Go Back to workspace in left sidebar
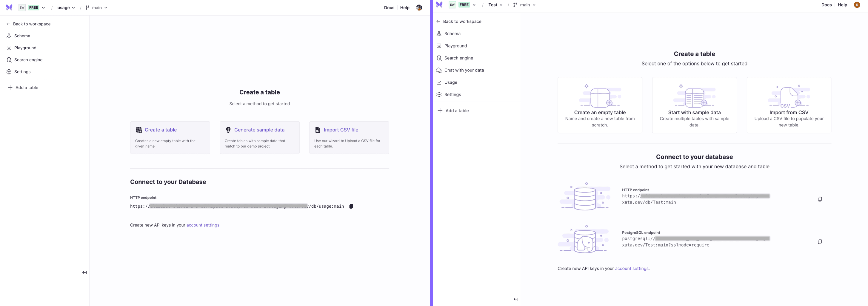Image resolution: width=868 pixels, height=306 pixels. (x=29, y=24)
